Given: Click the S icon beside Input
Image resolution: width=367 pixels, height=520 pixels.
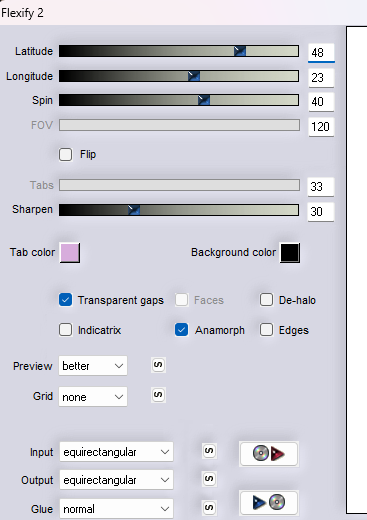Looking at the screenshot, I should 209,451.
